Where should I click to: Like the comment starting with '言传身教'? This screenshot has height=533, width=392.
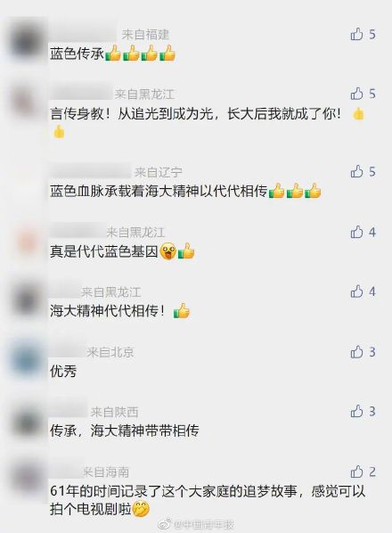click(356, 94)
